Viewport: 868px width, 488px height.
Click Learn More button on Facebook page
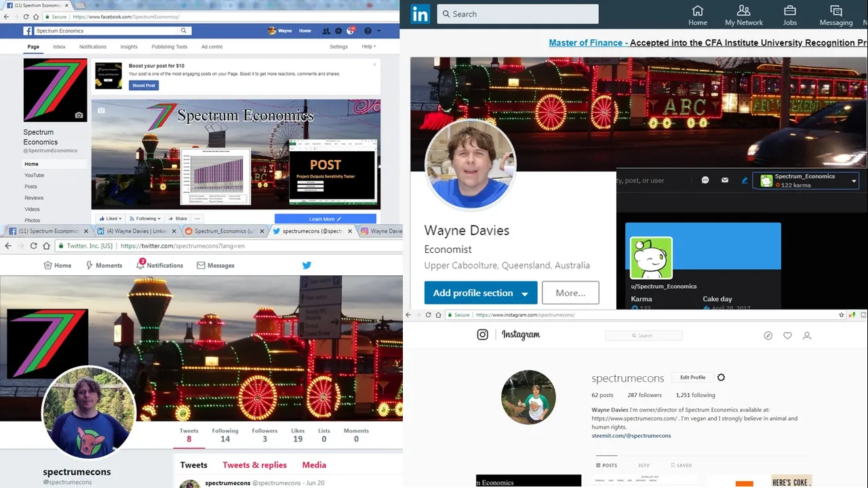click(325, 219)
